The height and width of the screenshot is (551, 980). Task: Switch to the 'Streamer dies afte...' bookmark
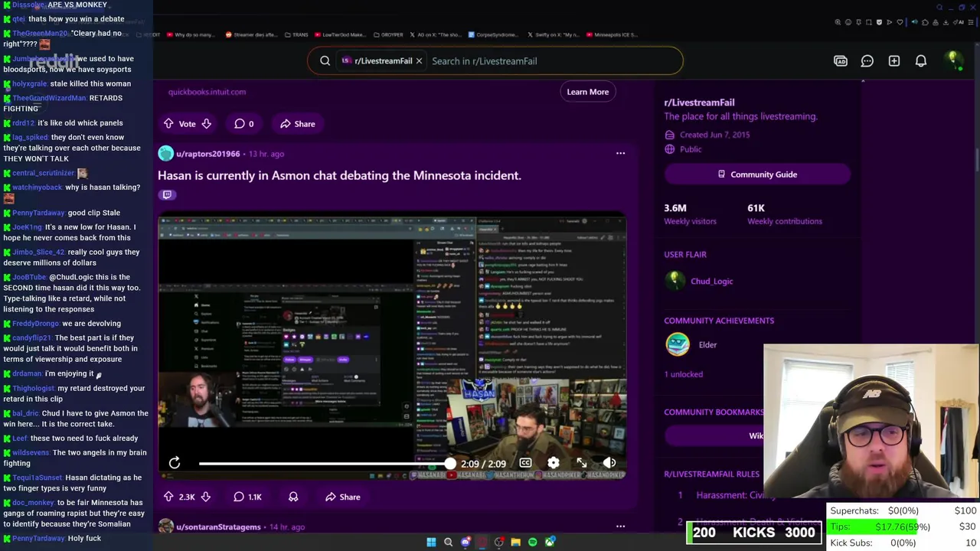click(250, 34)
